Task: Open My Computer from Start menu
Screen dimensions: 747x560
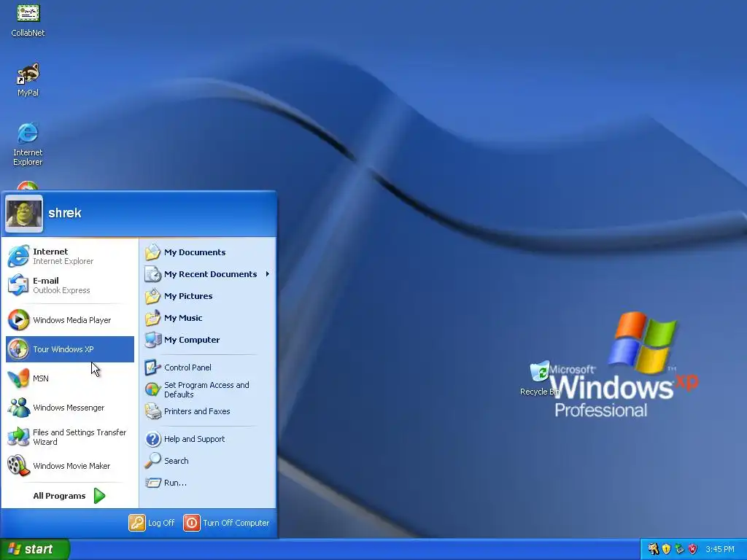Action: tap(208, 340)
